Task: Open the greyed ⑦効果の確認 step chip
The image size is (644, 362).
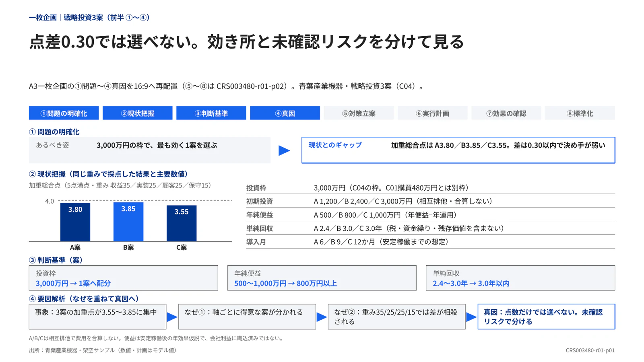Action: coord(506,113)
